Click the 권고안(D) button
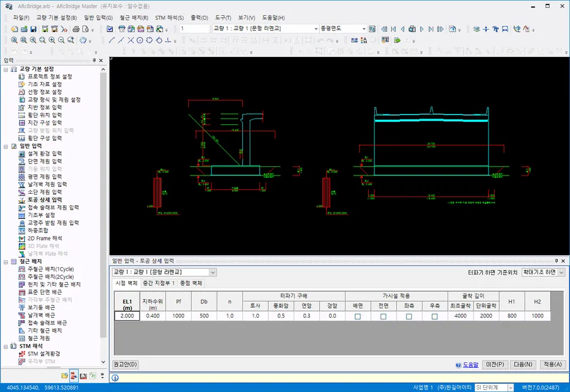Viewport: 570px width, 392px height. 125,365
